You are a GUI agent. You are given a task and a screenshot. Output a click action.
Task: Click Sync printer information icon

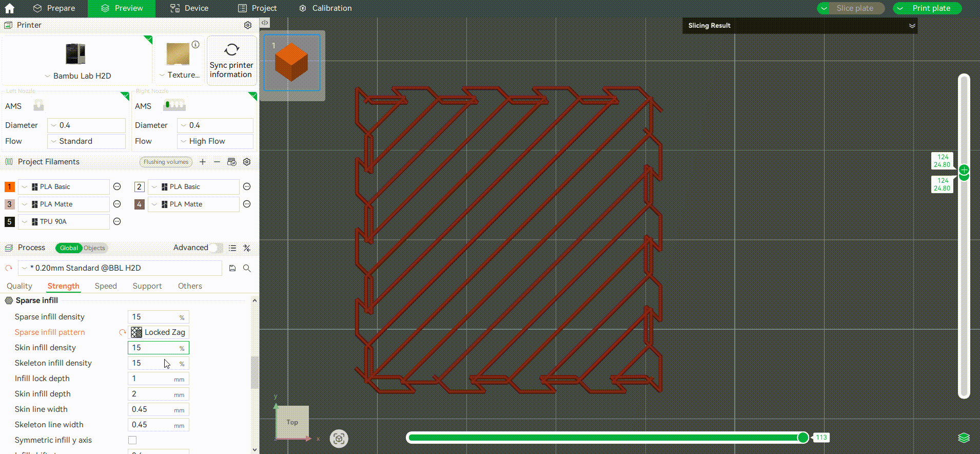pos(231,49)
